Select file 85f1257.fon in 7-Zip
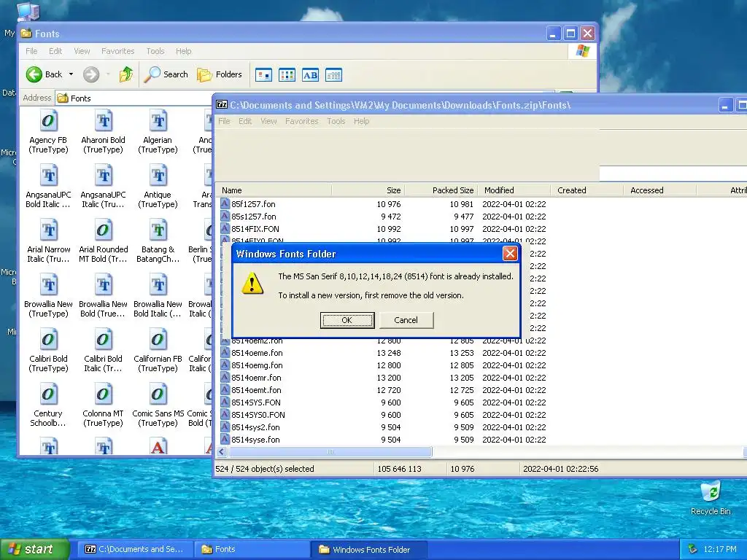747x560 pixels. (253, 204)
